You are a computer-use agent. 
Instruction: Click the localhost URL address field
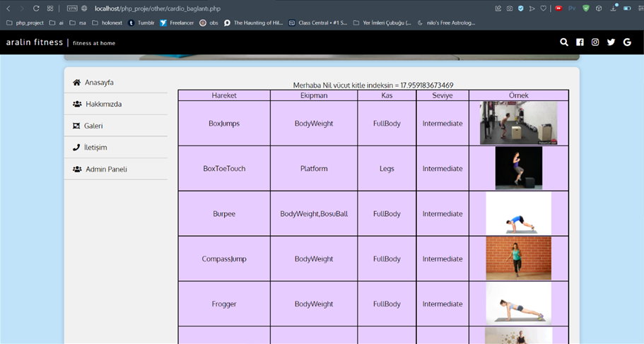158,8
